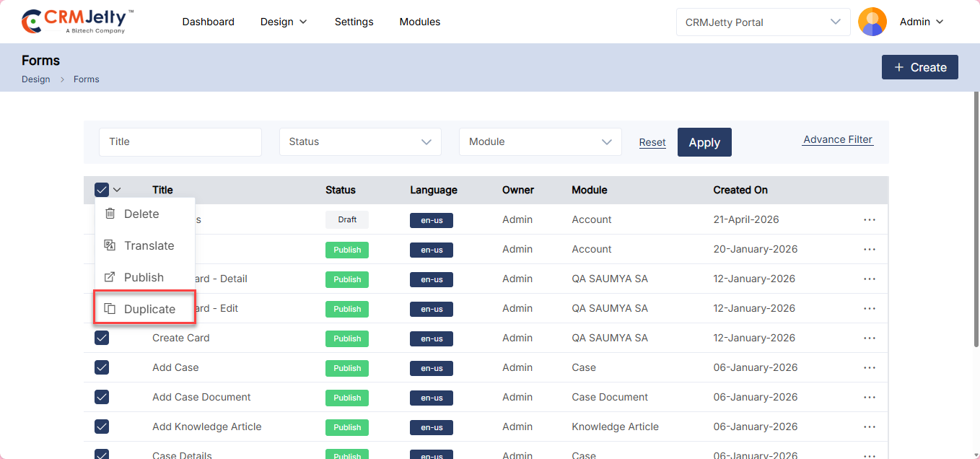Click the Title search input field

(x=180, y=142)
